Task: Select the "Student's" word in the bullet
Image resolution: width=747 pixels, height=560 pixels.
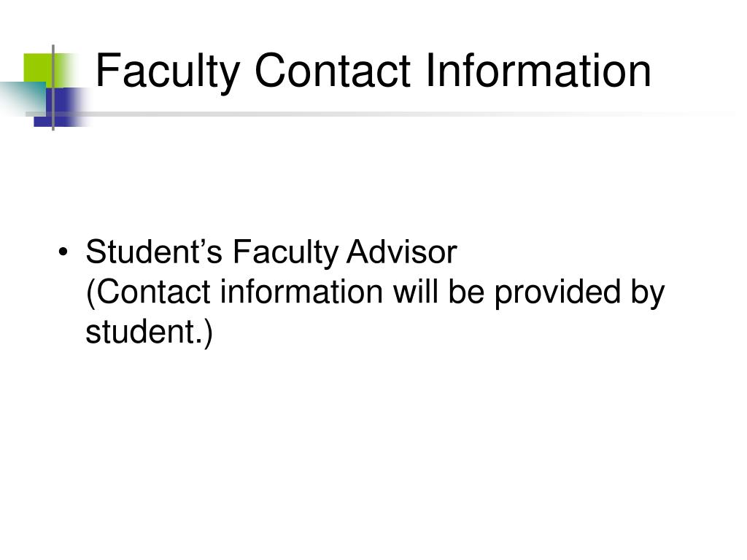Action: pyautogui.click(x=154, y=252)
